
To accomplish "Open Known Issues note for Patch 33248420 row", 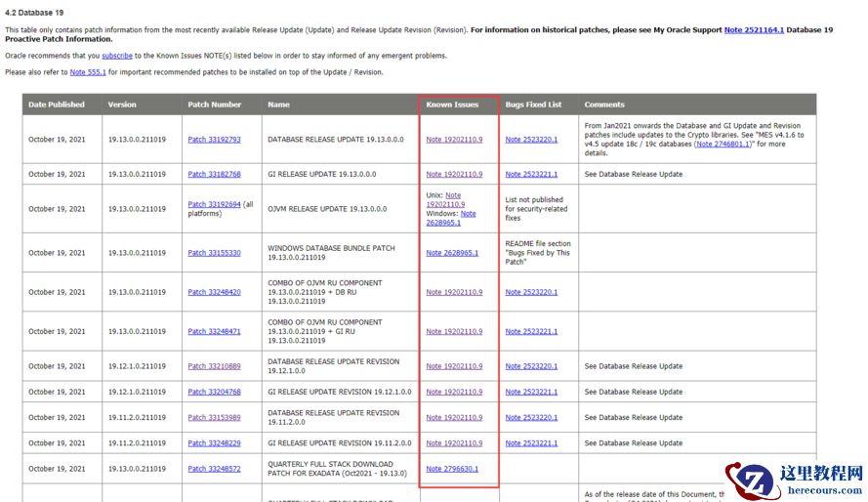I will click(x=454, y=292).
